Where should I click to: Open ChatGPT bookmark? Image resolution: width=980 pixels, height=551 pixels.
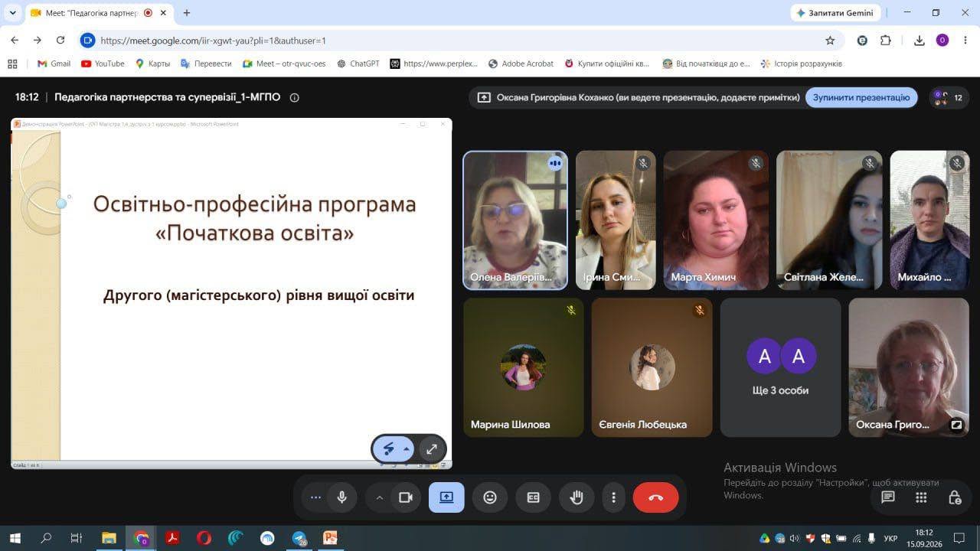click(x=358, y=64)
